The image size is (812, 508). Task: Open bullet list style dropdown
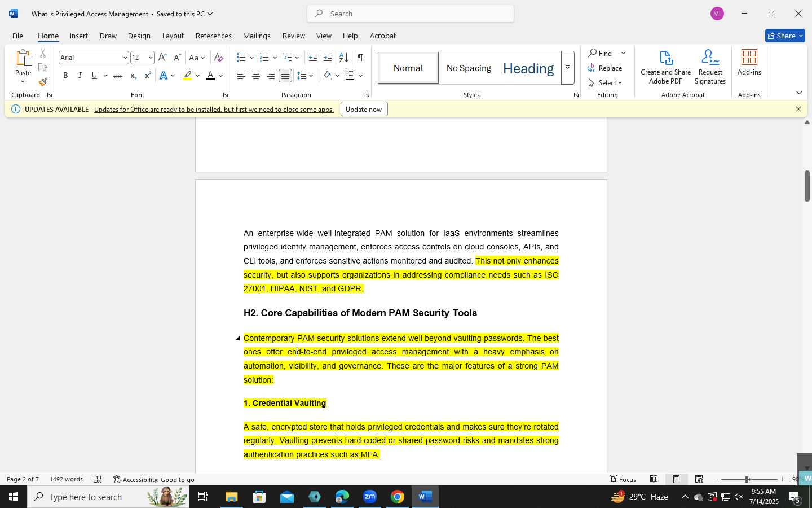coord(251,58)
